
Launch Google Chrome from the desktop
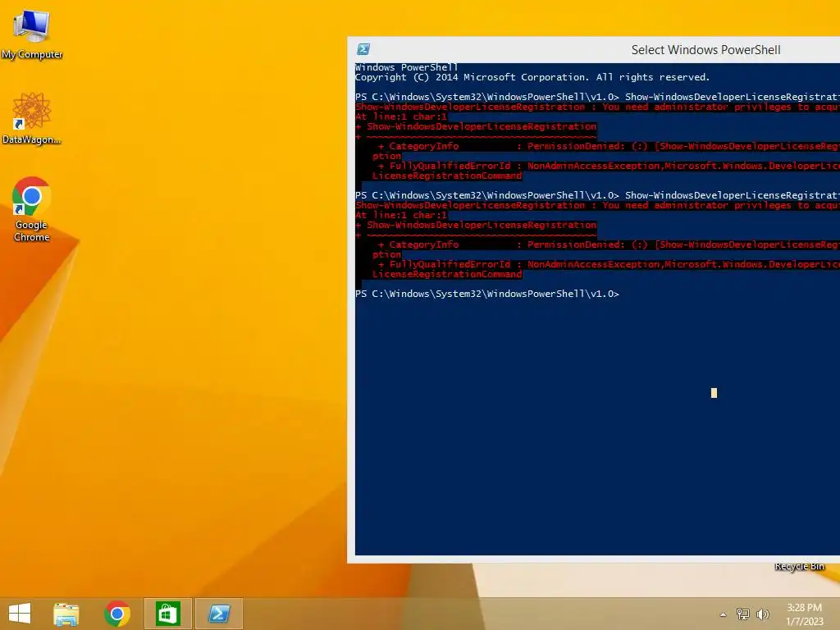coord(32,209)
